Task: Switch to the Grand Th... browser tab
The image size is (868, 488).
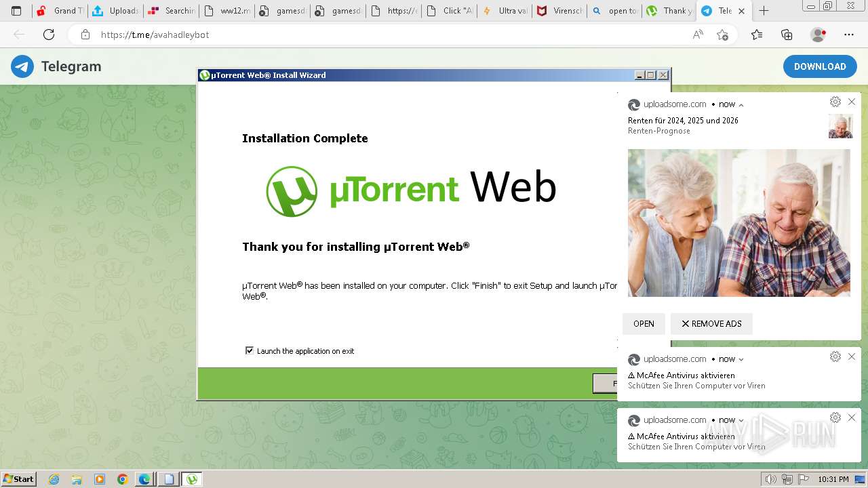Action: [60, 11]
